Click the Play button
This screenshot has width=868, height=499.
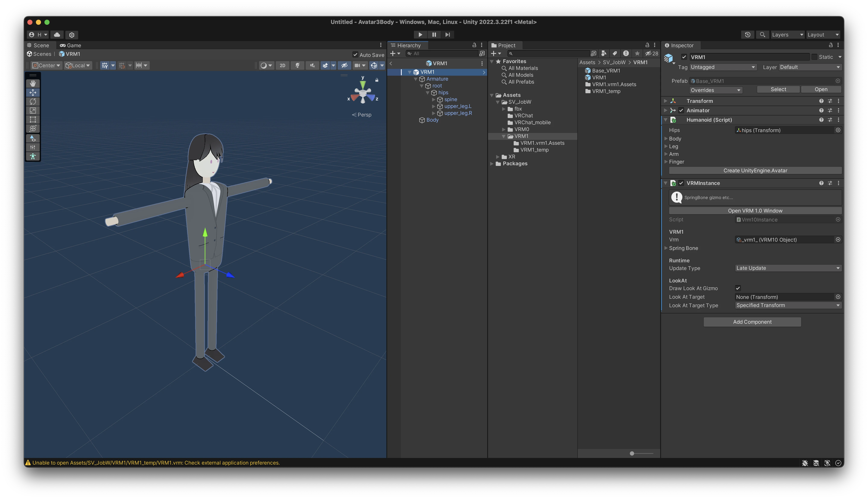420,35
